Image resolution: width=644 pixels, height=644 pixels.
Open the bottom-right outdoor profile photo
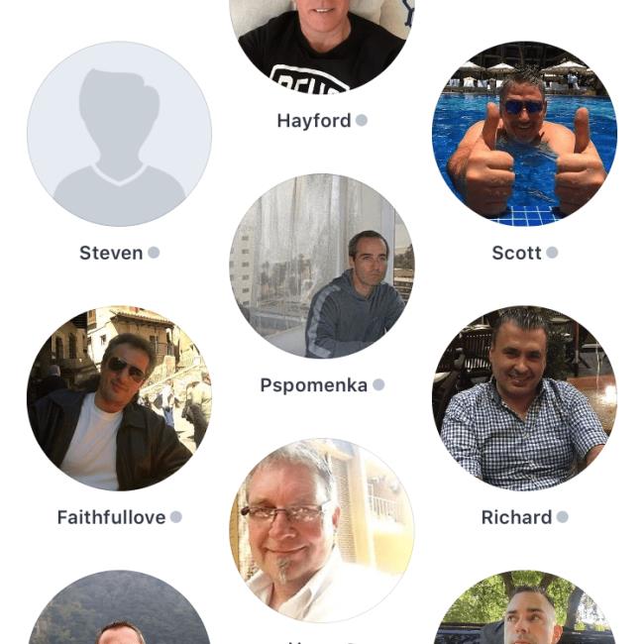click(524, 607)
